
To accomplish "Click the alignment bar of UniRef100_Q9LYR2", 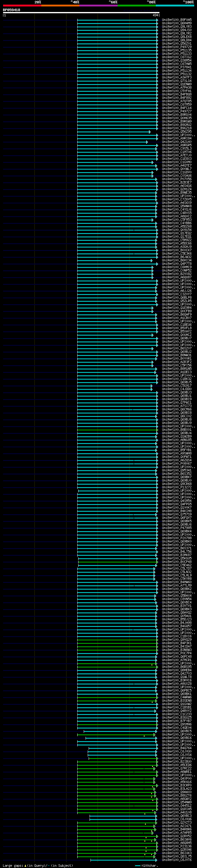I will pyautogui.click(x=118, y=33).
